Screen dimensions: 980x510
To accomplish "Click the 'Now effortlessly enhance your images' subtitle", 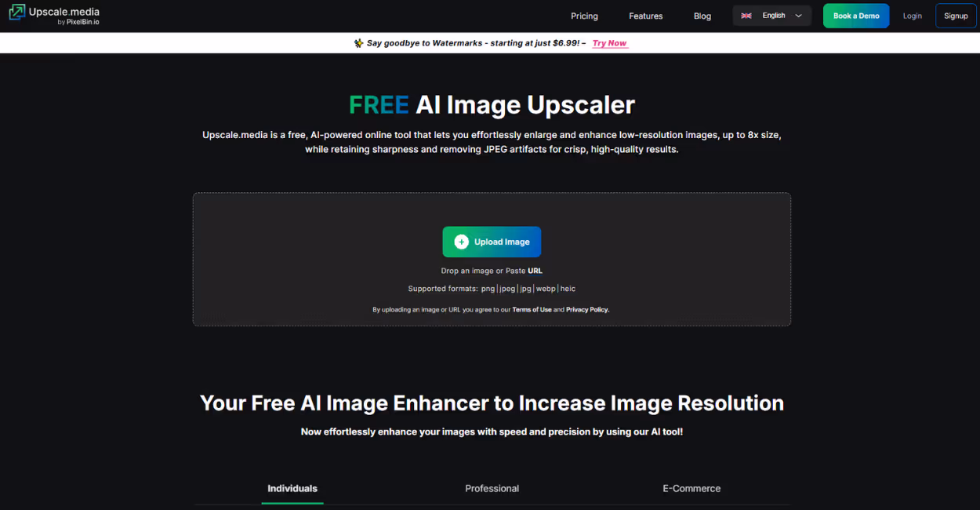I will pos(492,432).
